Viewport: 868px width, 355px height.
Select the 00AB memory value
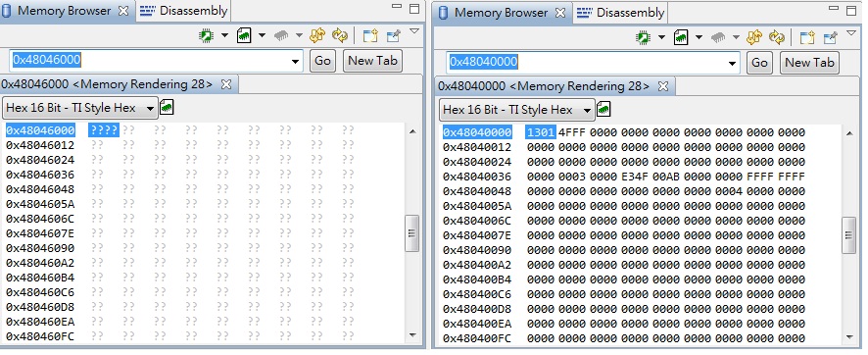(666, 177)
